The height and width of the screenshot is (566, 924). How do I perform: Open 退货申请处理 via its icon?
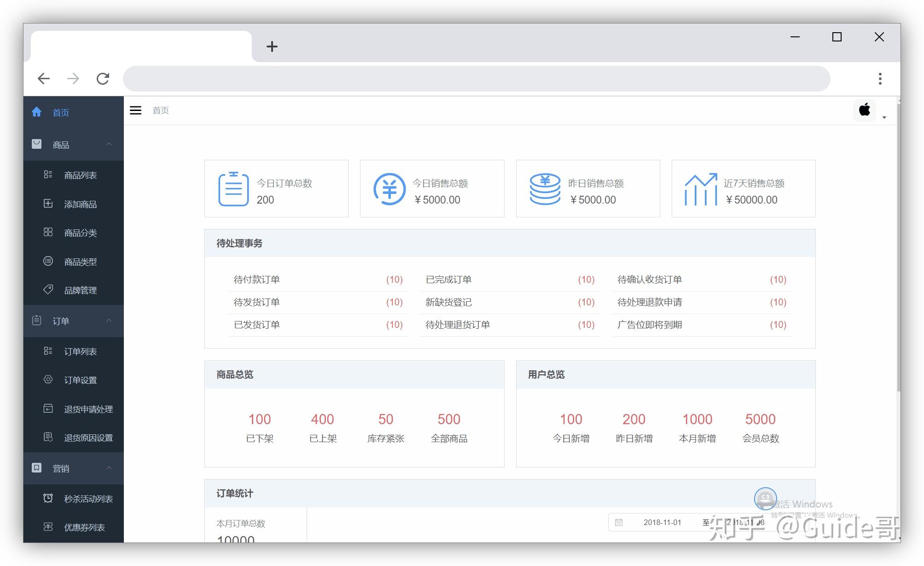pyautogui.click(x=48, y=408)
